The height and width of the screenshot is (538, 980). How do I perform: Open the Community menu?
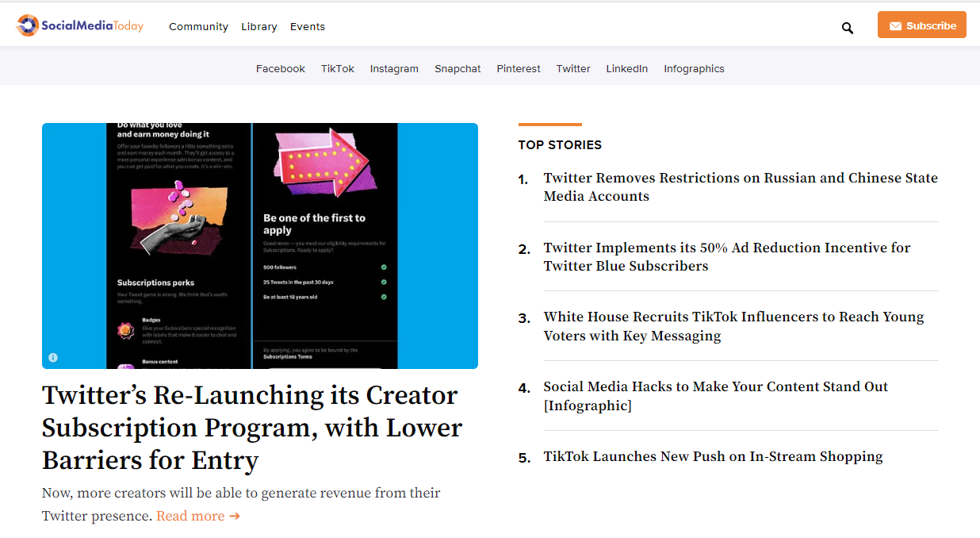[198, 26]
